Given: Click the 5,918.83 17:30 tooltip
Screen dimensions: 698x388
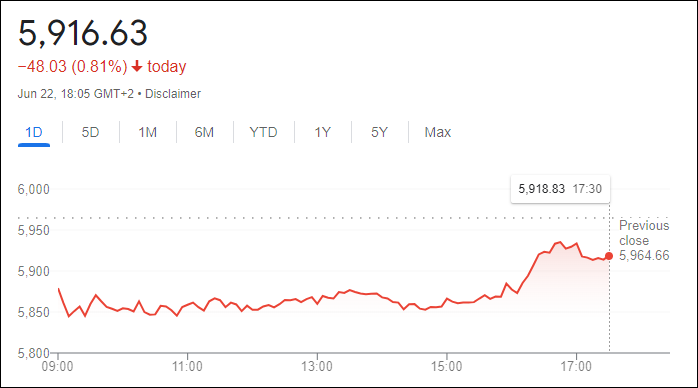Looking at the screenshot, I should (x=560, y=189).
